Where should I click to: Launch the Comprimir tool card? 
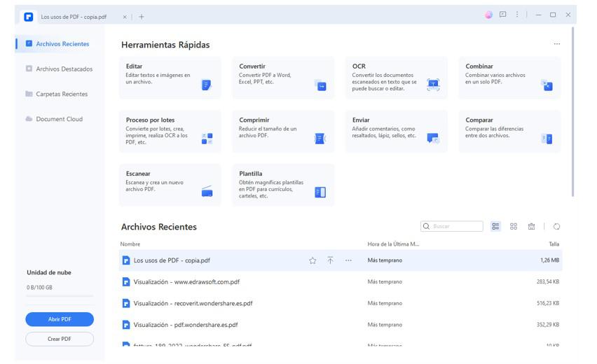[283, 131]
